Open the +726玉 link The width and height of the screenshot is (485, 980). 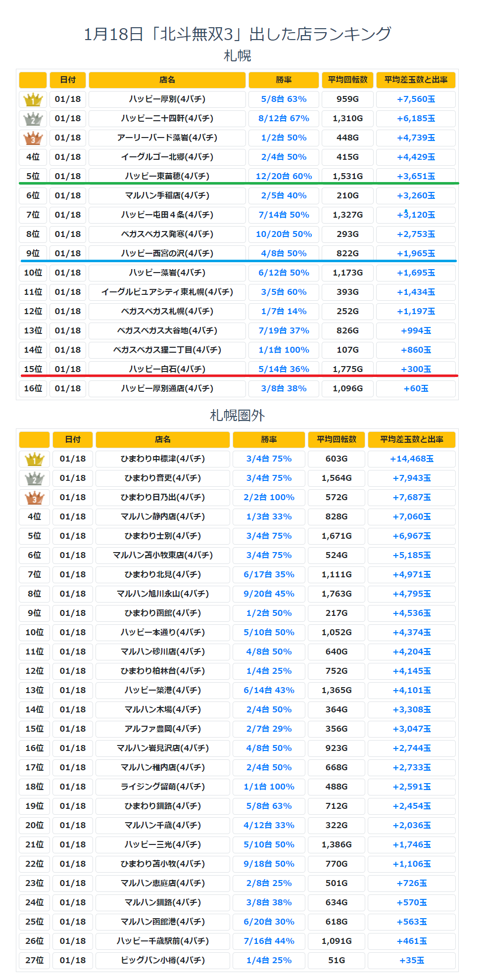pos(412,883)
